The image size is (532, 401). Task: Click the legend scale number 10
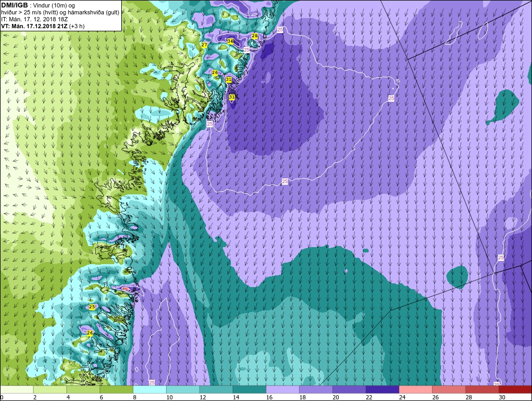pos(170,397)
